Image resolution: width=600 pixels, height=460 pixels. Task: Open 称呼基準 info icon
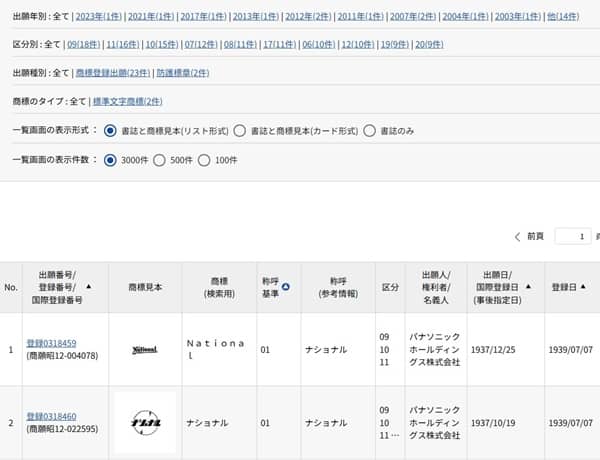pyautogui.click(x=285, y=286)
